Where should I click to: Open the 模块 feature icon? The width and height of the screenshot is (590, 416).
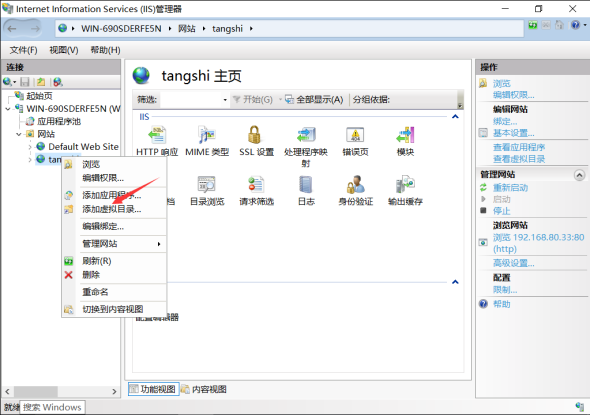(x=405, y=141)
